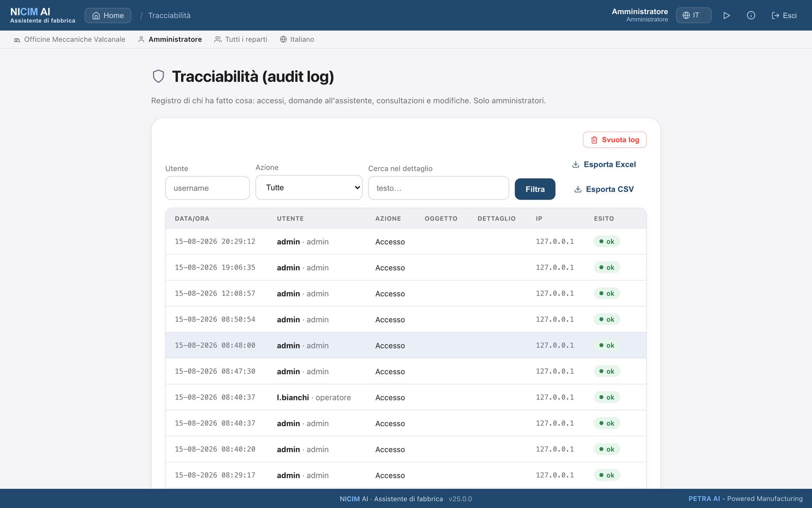Click the play triangle icon in header
The width and height of the screenshot is (812, 508).
pos(726,15)
